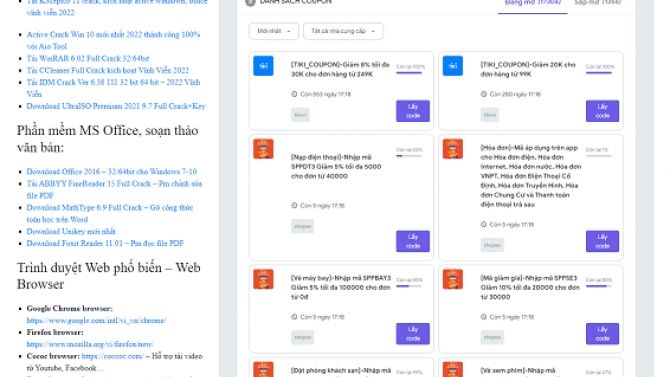The width and height of the screenshot is (670, 377).
Task: Click the progress bar on the SPPDT3 coupon
Action: pyautogui.click(x=409, y=156)
